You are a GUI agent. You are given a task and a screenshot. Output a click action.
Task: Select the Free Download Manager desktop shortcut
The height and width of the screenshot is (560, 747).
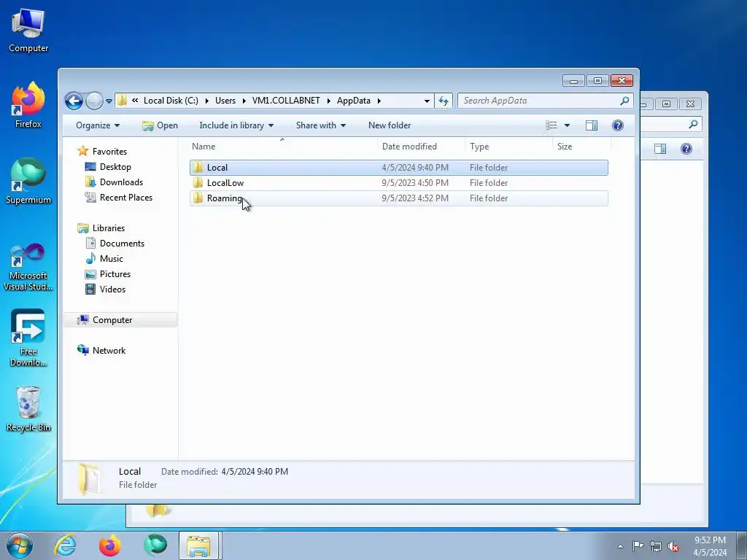[28, 338]
